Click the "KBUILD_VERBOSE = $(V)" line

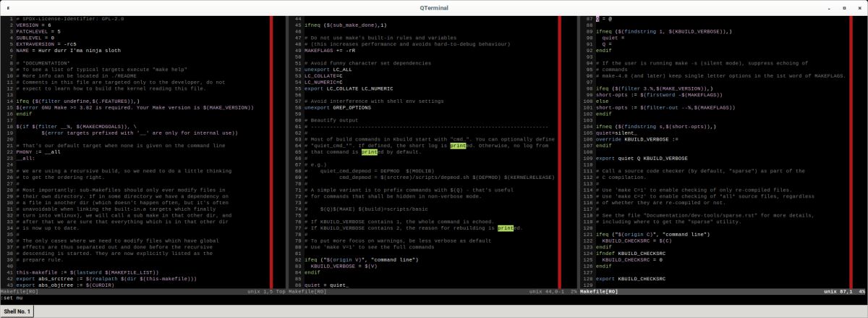(x=344, y=266)
